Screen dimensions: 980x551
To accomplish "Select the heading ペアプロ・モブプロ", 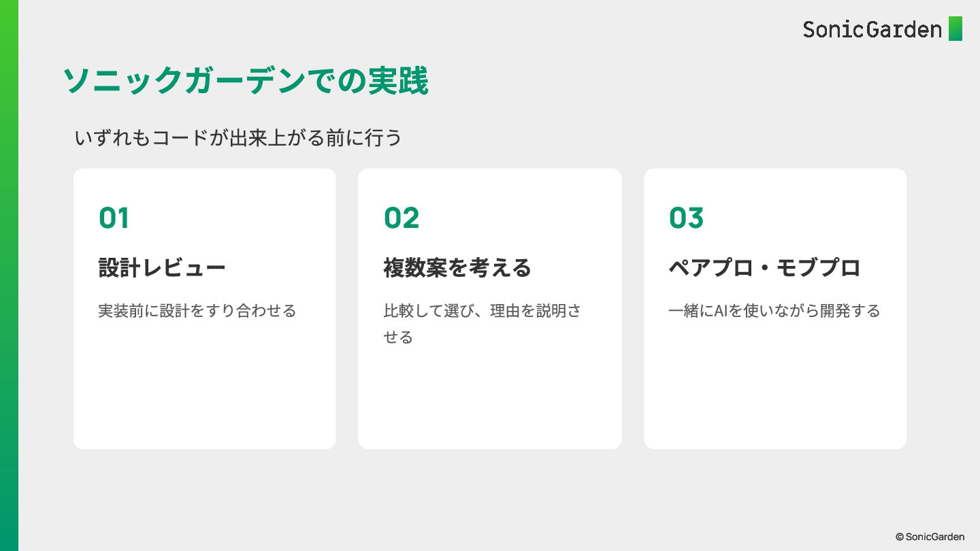I will click(x=765, y=268).
